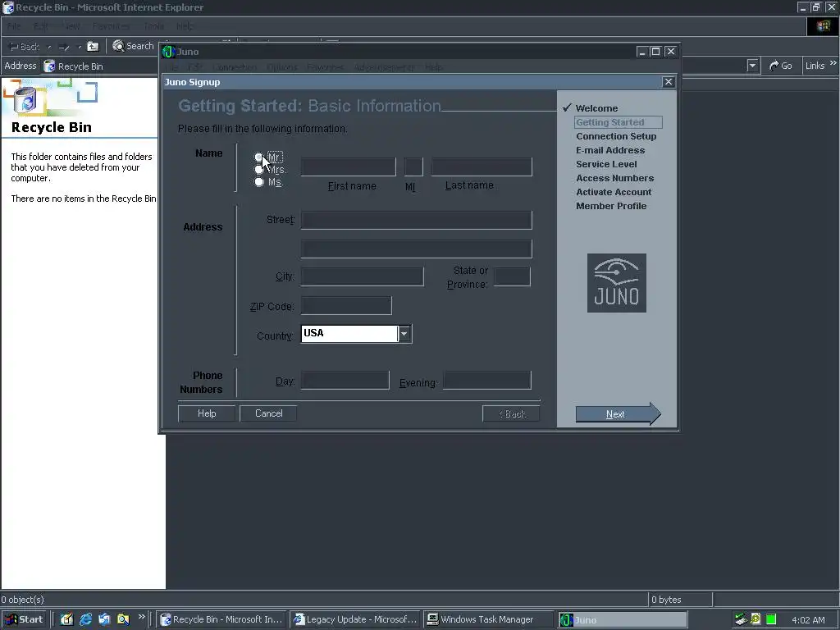This screenshot has width=840, height=630.
Task: Click the Help button in Juno Signup
Action: point(207,413)
